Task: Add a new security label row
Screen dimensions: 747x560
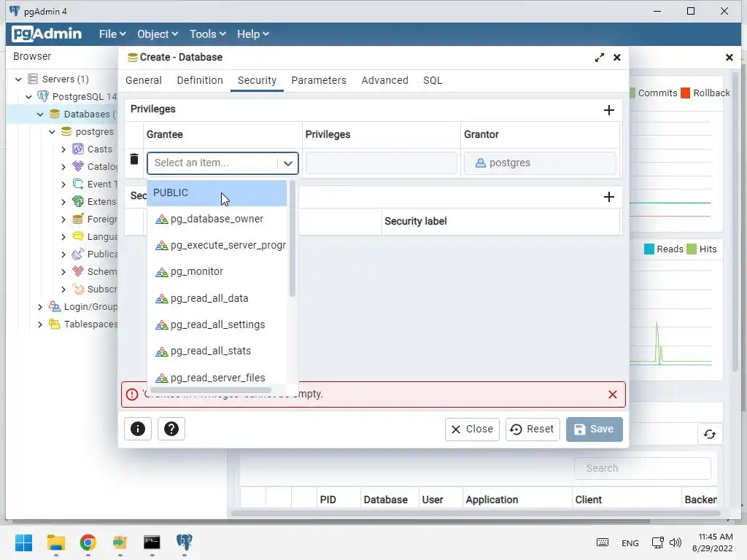Action: tap(609, 197)
